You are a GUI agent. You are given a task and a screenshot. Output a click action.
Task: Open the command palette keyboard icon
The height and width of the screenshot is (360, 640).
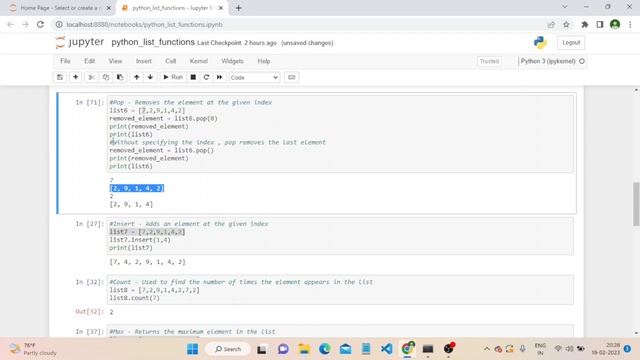tap(291, 77)
